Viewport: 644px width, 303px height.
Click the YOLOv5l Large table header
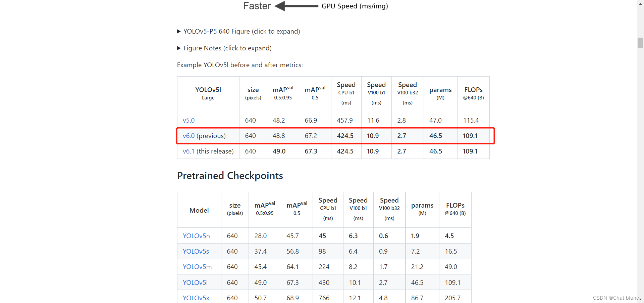(x=208, y=93)
